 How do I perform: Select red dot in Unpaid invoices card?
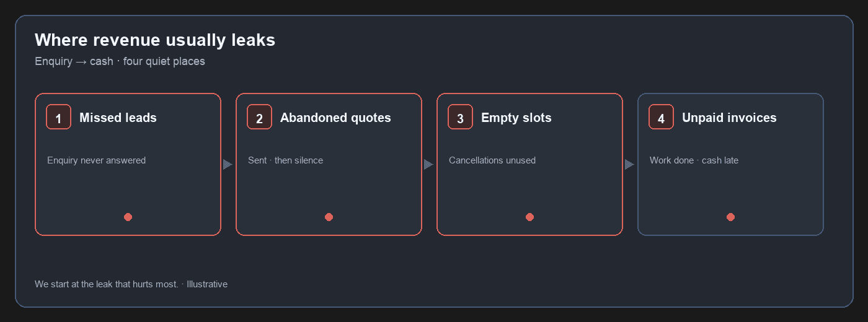tap(730, 217)
